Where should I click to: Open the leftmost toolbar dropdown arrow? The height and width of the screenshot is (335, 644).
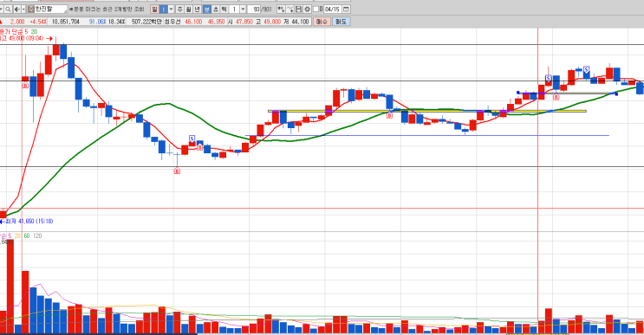[x=2, y=9]
